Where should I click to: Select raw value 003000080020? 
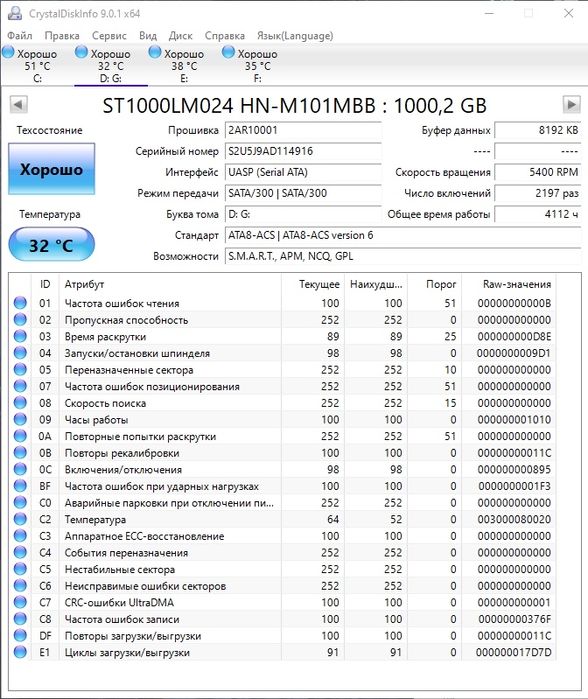tap(514, 519)
